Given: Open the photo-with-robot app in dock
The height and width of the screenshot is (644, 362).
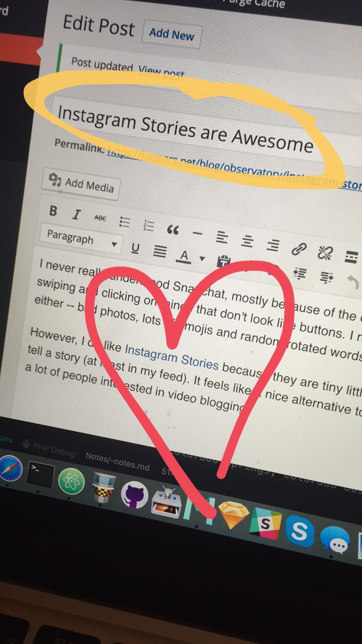Looking at the screenshot, I should pos(166,503).
